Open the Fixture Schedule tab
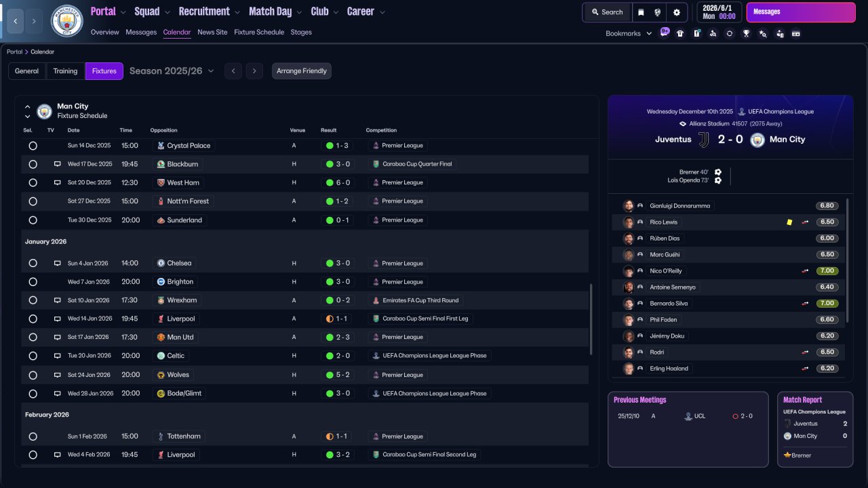This screenshot has width=868, height=488. point(259,32)
